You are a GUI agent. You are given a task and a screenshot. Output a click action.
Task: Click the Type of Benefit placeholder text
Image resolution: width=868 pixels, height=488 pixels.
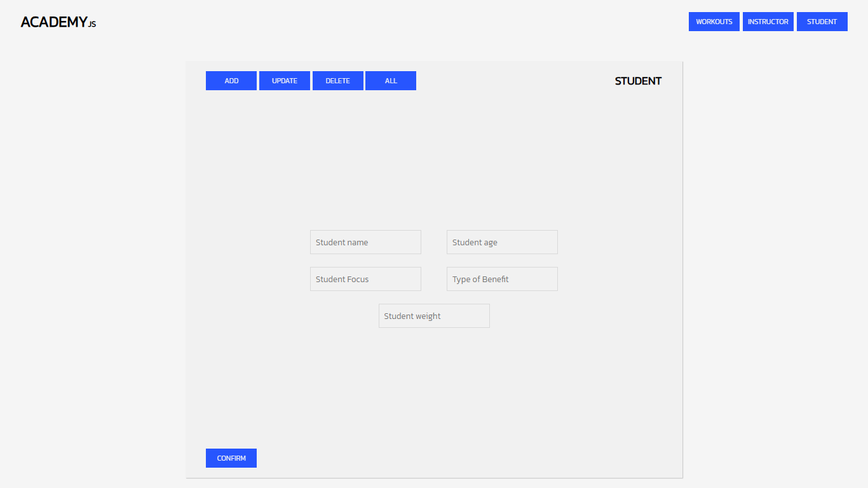(x=480, y=279)
